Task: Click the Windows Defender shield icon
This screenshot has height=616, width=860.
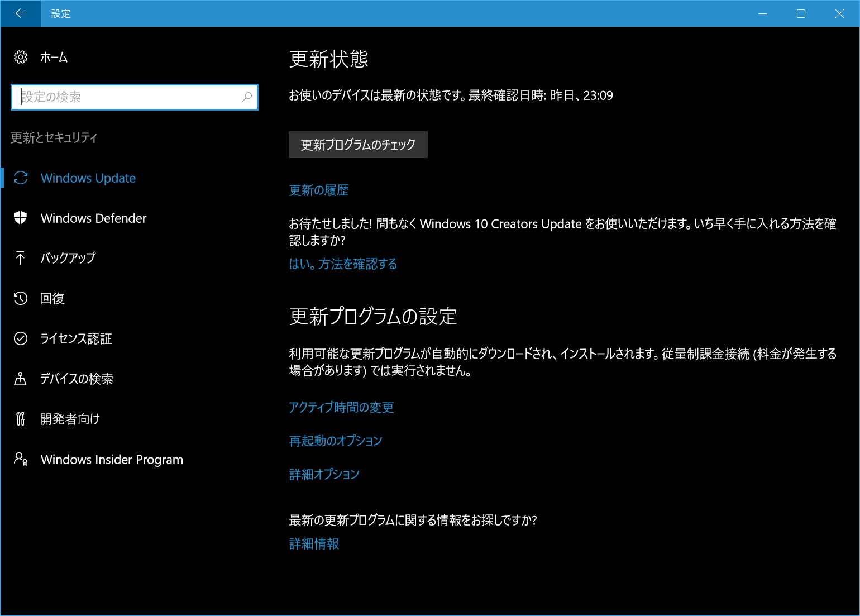Action: click(x=21, y=218)
